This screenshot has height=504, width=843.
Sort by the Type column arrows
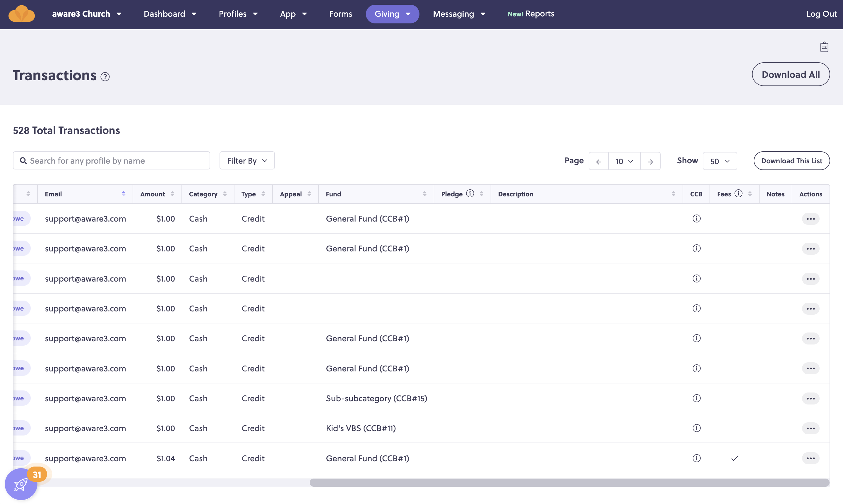263,194
